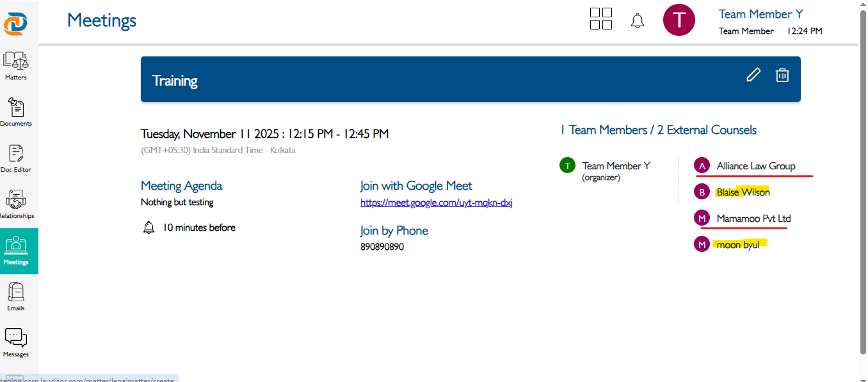Click the Team Member Y profile name
This screenshot has height=382, width=868.
click(760, 14)
